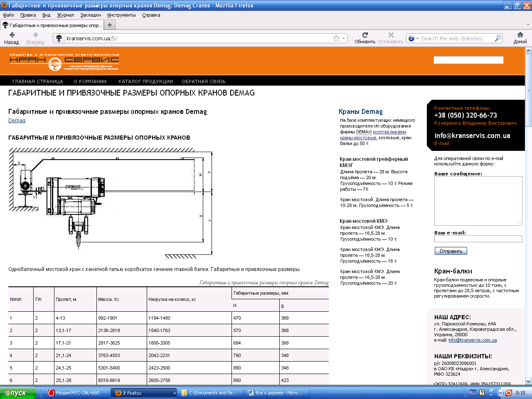Click vertical scrollbar up arrow

point(528,51)
